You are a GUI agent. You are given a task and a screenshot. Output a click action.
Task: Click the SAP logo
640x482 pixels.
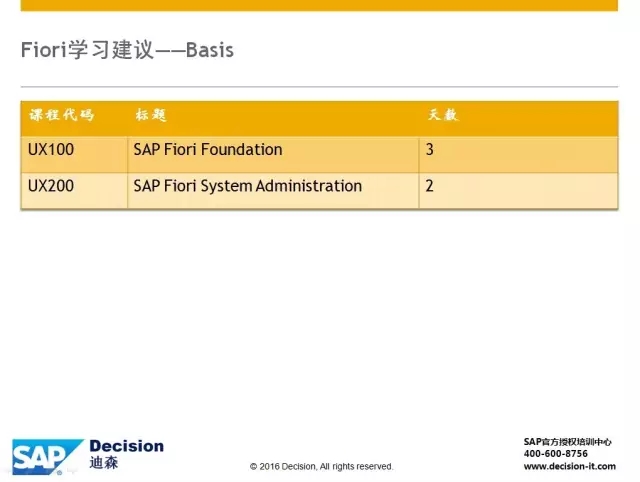point(47,457)
